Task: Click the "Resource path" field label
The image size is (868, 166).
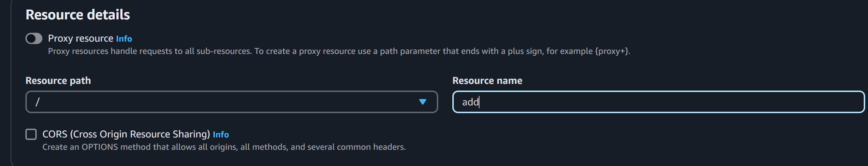Action: point(58,81)
